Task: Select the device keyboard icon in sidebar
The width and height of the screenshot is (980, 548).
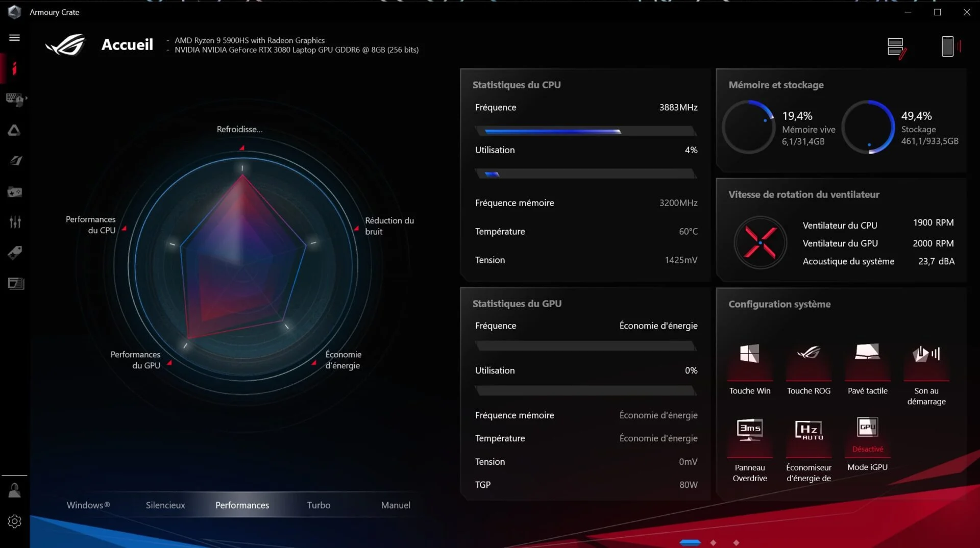Action: (x=14, y=99)
